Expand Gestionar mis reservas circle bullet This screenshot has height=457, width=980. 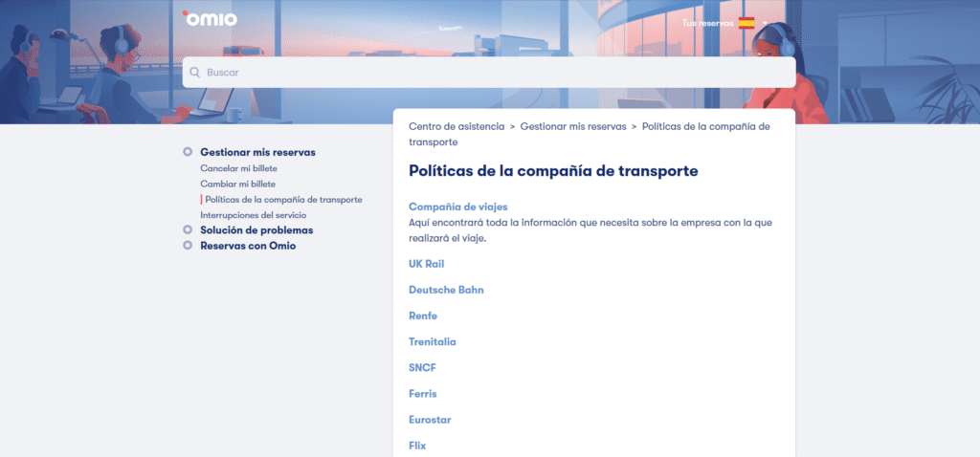coord(188,152)
